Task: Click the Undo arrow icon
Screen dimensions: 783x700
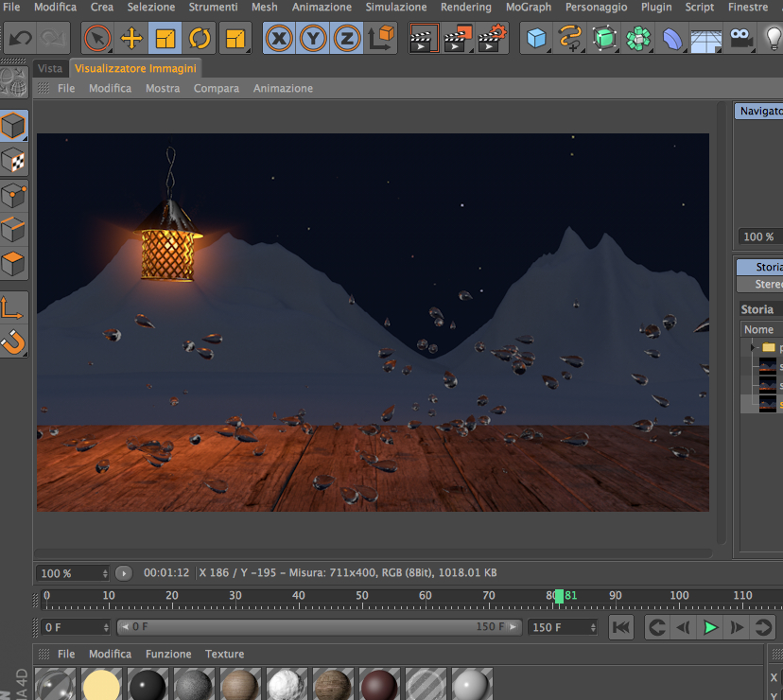Action: point(21,38)
